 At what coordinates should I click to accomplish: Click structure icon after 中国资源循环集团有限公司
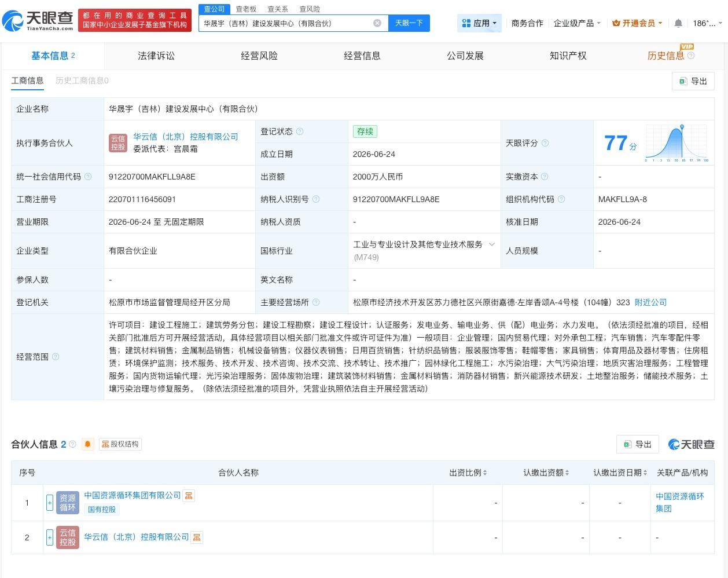click(x=189, y=496)
